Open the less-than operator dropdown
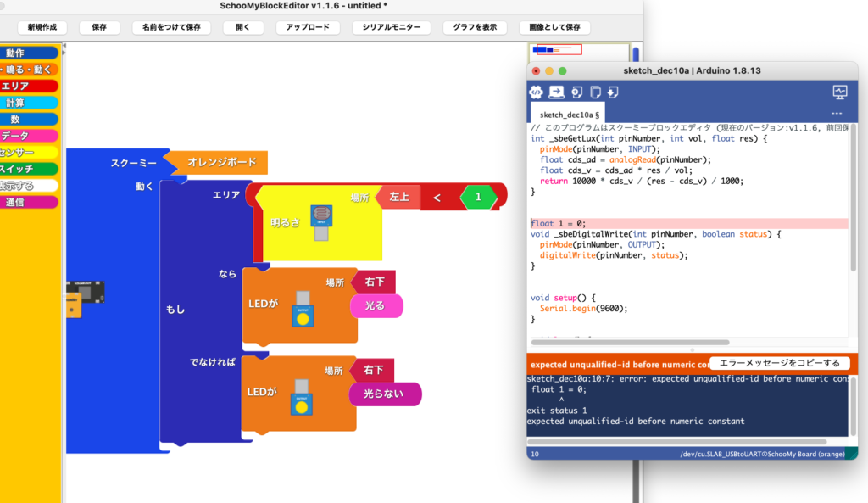Viewport: 868px width, 503px height. point(437,197)
